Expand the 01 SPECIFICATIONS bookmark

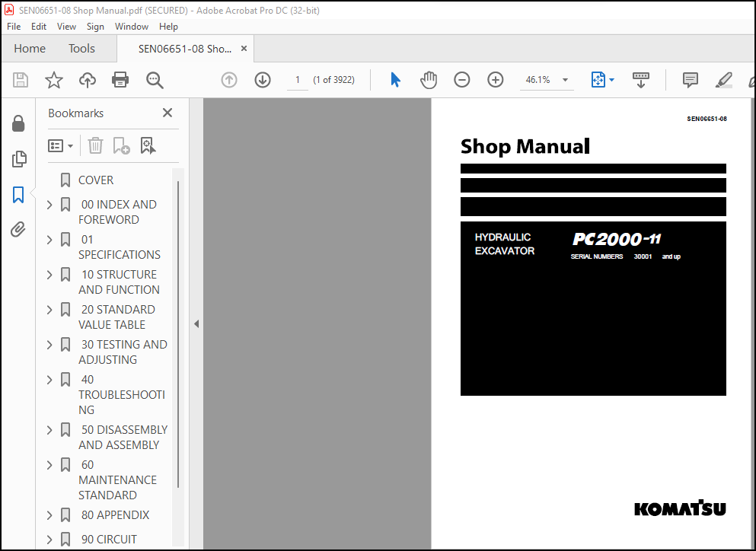(x=49, y=240)
